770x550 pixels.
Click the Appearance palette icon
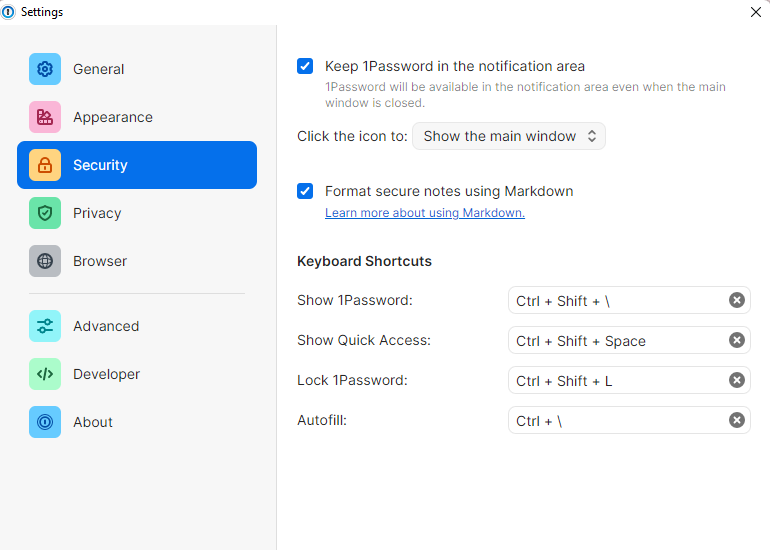click(x=45, y=117)
